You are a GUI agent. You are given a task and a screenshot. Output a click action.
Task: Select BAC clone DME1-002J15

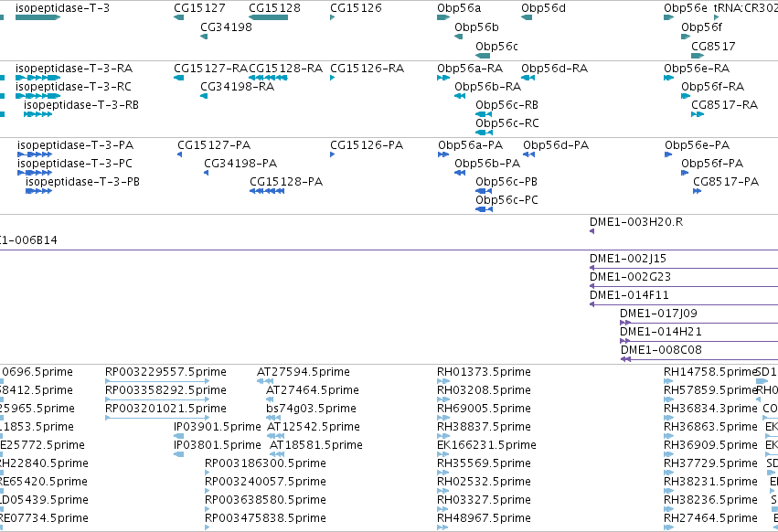[x=628, y=259]
